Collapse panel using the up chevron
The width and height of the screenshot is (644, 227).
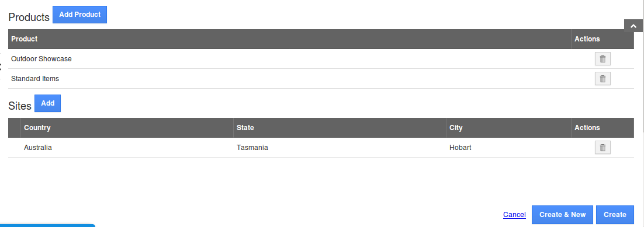tap(633, 26)
